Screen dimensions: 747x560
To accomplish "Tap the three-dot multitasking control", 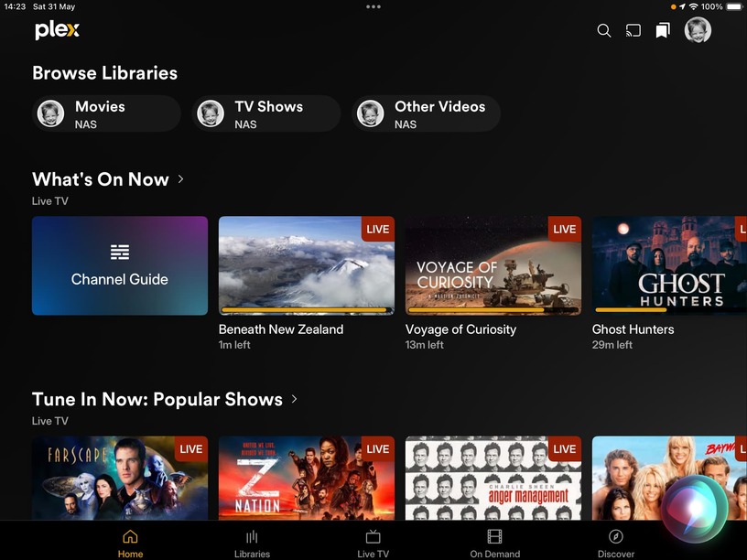I will pyautogui.click(x=373, y=6).
